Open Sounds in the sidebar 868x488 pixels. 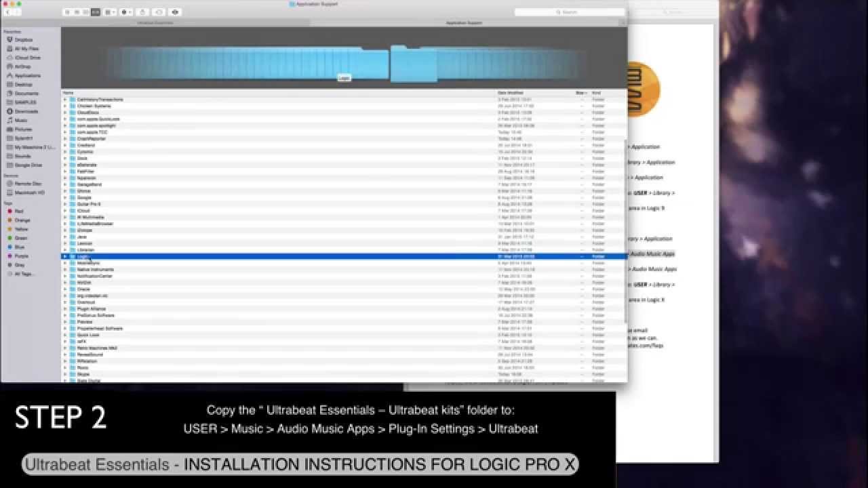point(23,156)
